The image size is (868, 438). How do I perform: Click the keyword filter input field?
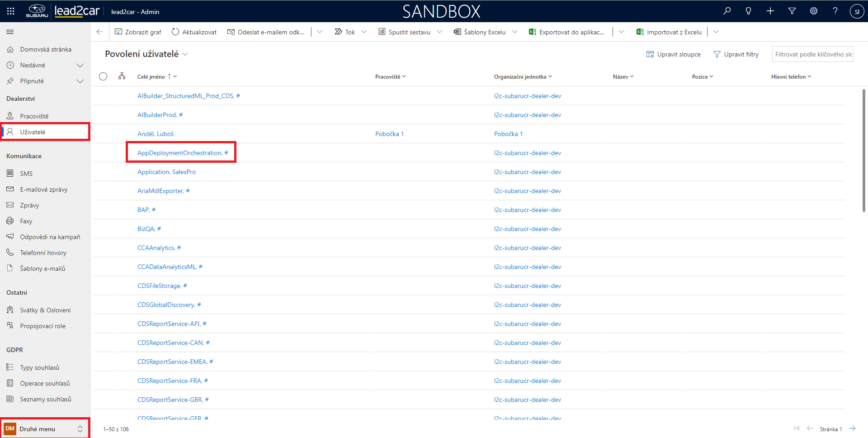point(812,54)
